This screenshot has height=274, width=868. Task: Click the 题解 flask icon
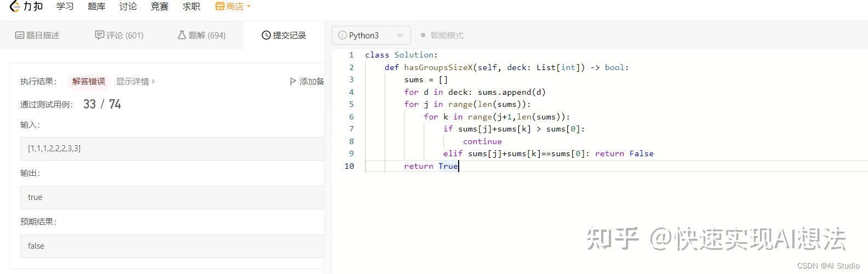181,35
